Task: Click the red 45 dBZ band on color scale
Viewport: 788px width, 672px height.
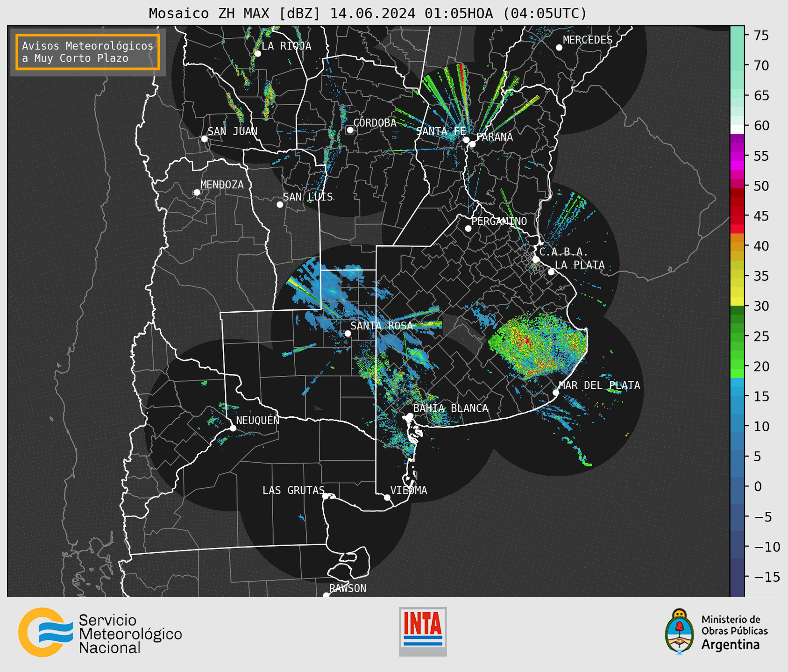Action: tap(737, 216)
